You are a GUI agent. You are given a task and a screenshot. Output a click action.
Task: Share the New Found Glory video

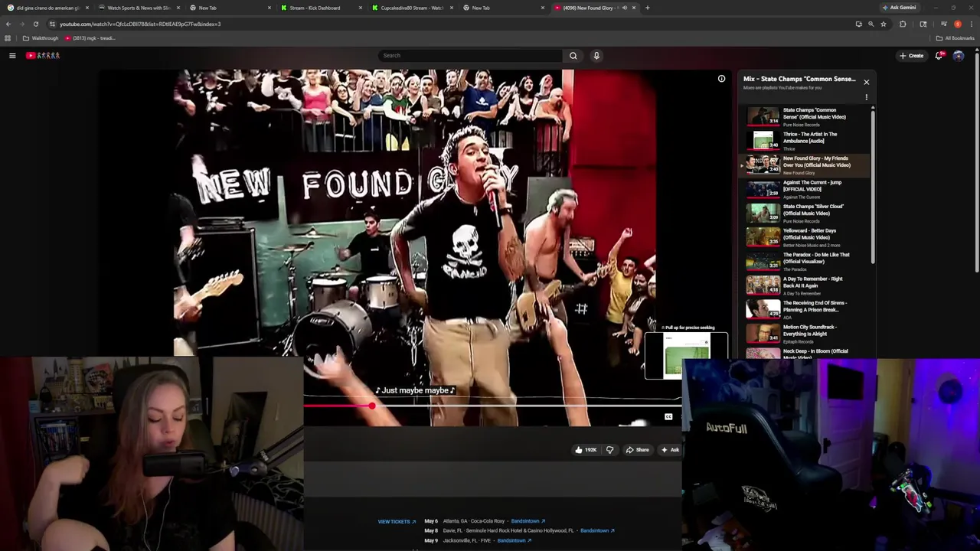[x=637, y=450]
